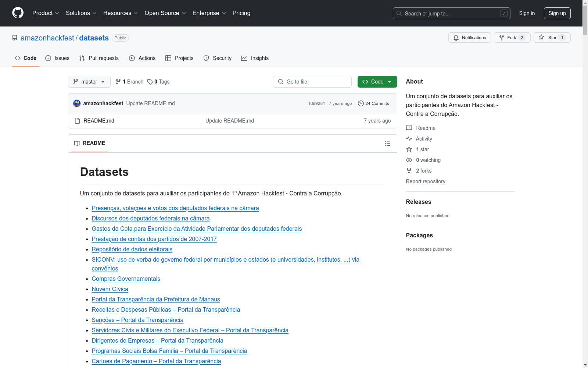Open Portal da Transparência da Prefeitura de Manaus
Image resolution: width=588 pixels, height=368 pixels.
(156, 299)
